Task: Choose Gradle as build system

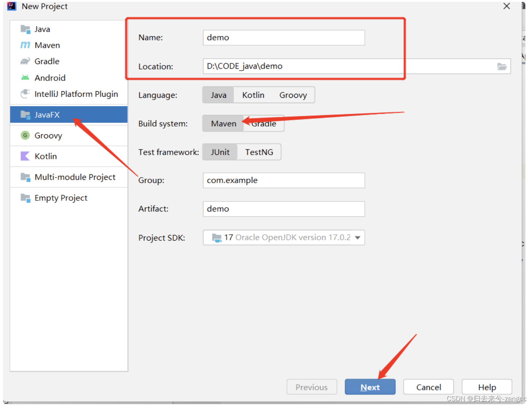Action: pos(264,124)
